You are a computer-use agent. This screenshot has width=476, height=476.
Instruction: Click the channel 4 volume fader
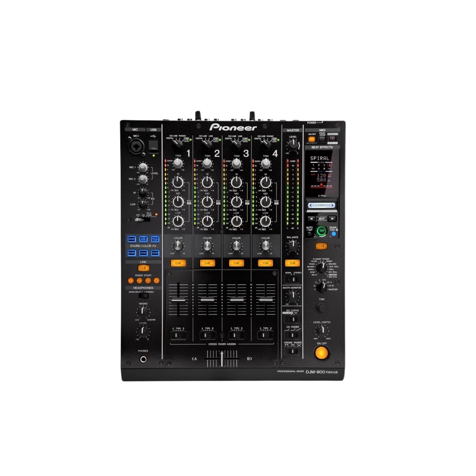(x=266, y=300)
